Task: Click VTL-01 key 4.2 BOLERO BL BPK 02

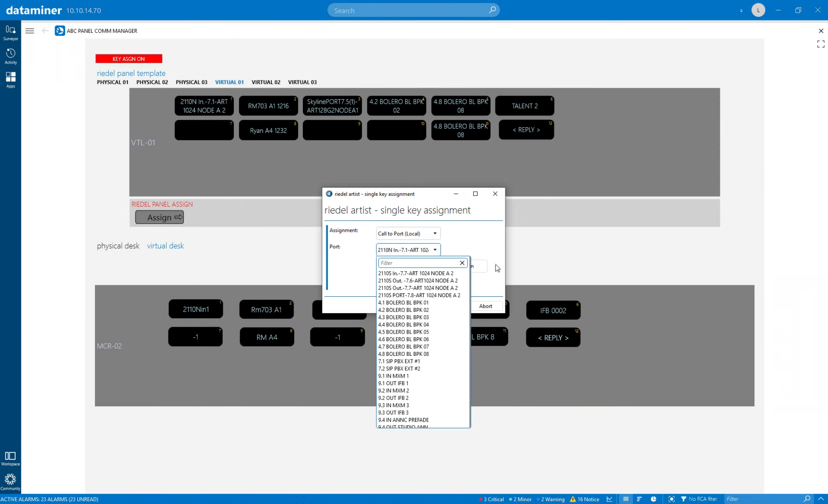Action: 397,106
